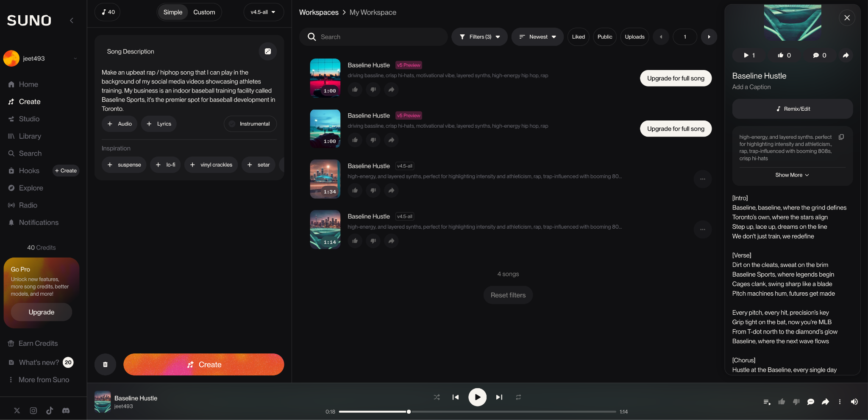868x420 pixels.
Task: Like the 1:34 Baseline Hustle song
Action: (x=355, y=190)
